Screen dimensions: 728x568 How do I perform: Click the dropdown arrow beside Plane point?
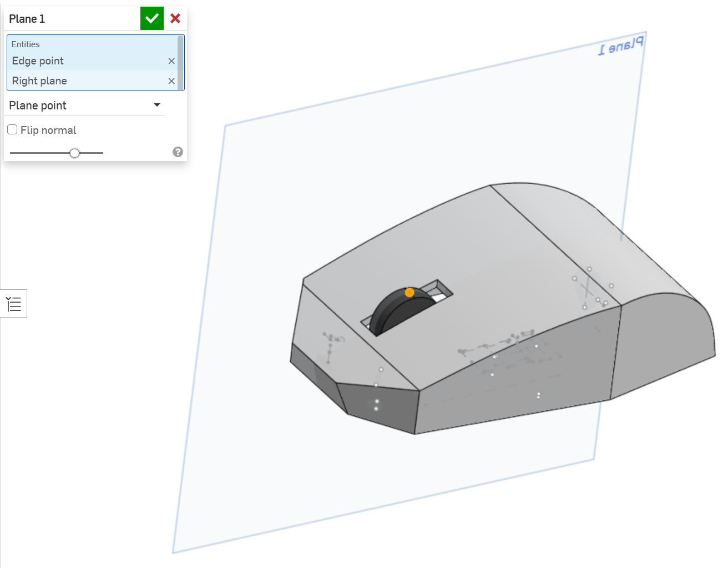[157, 105]
